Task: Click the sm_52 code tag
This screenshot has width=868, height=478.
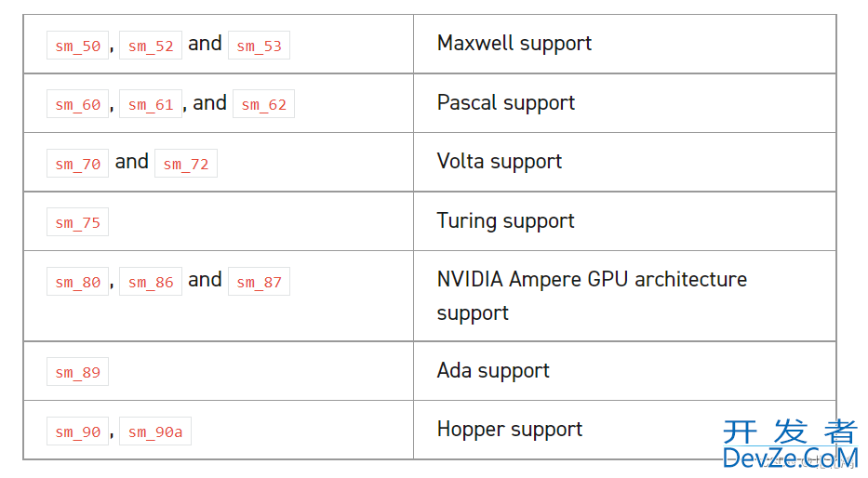Action: 151,46
